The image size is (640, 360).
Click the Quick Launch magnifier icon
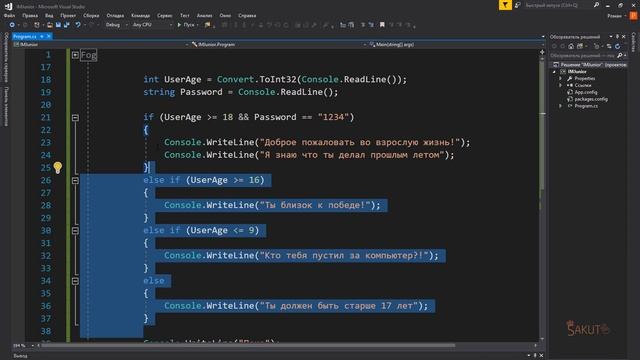pyautogui.click(x=596, y=5)
